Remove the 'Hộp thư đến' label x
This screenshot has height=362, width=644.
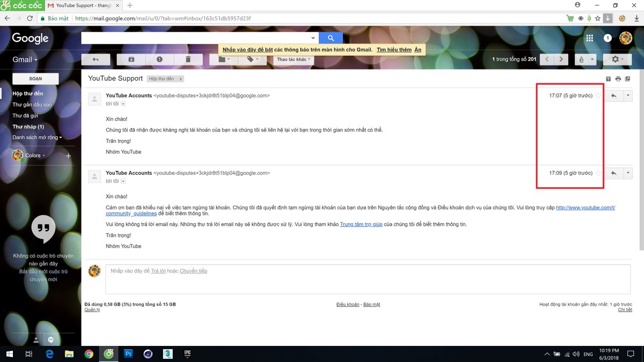coord(181,79)
